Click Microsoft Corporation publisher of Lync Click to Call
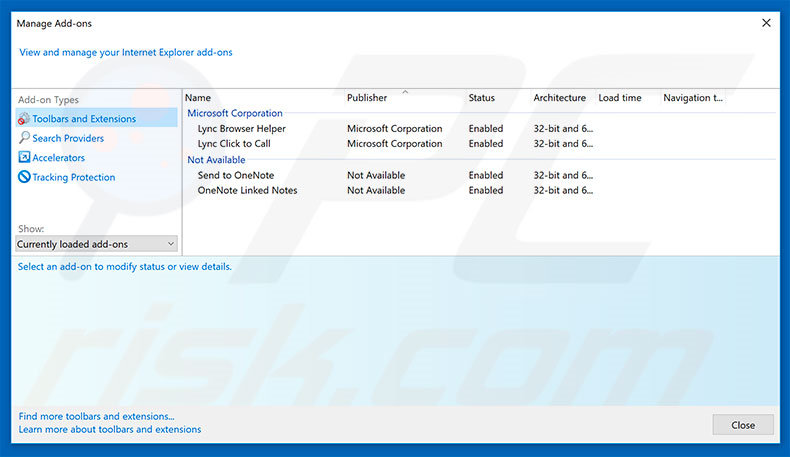Screen dimensions: 790x457 coord(394,144)
